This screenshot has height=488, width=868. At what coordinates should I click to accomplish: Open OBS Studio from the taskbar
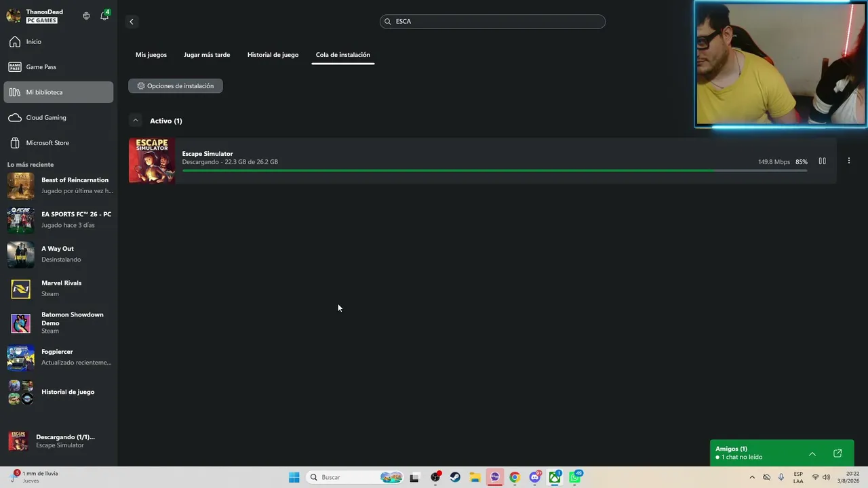click(x=435, y=477)
